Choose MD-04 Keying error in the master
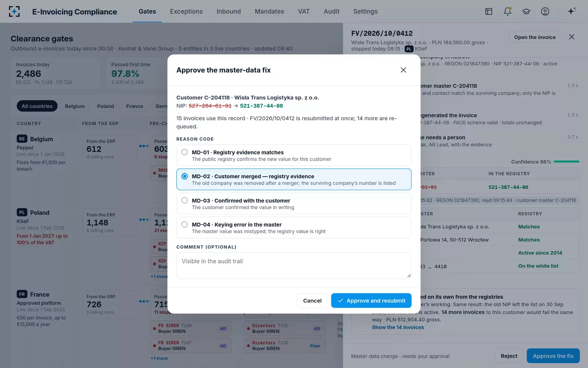The image size is (588, 368). (294, 228)
